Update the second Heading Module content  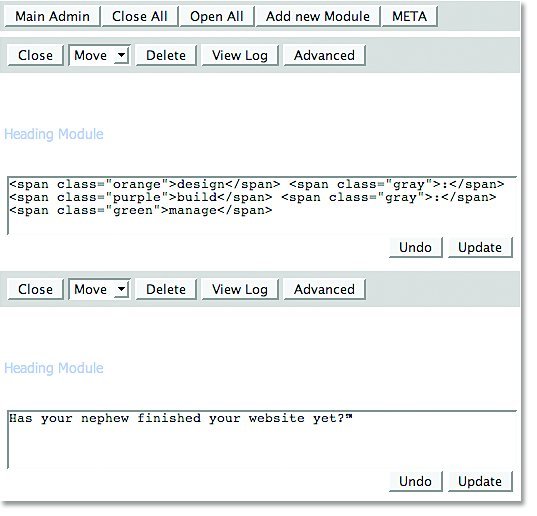480,481
